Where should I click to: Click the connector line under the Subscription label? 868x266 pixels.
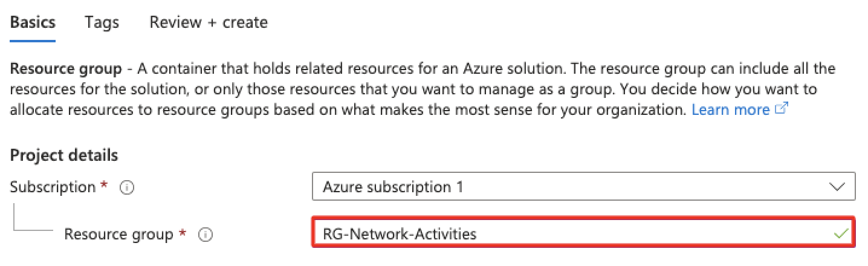[x=33, y=219]
